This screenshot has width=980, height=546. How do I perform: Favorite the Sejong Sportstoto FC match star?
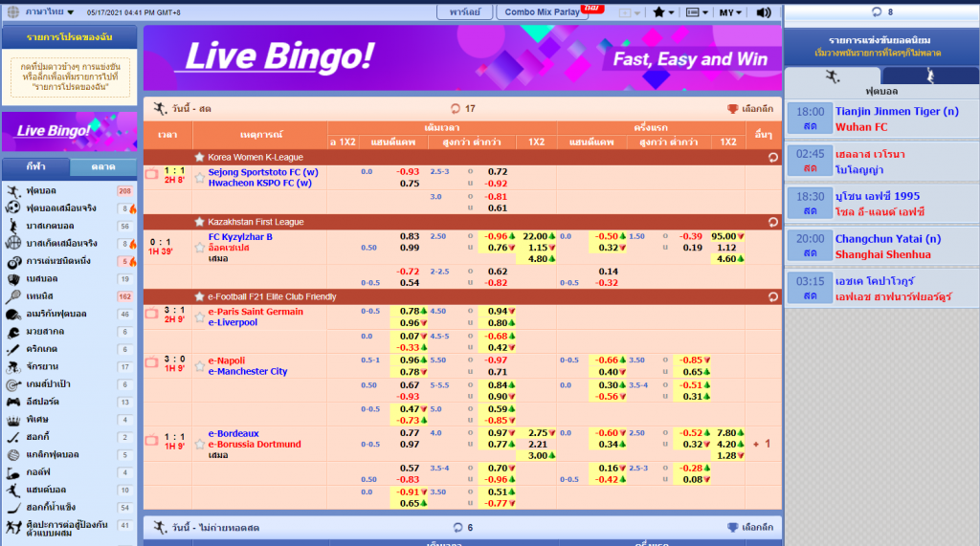coord(199,178)
